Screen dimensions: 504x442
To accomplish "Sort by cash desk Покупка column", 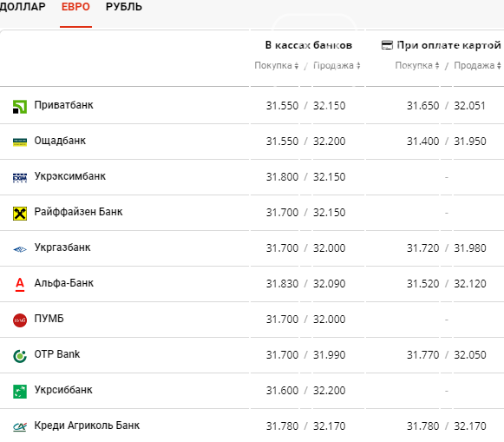I will [x=277, y=66].
